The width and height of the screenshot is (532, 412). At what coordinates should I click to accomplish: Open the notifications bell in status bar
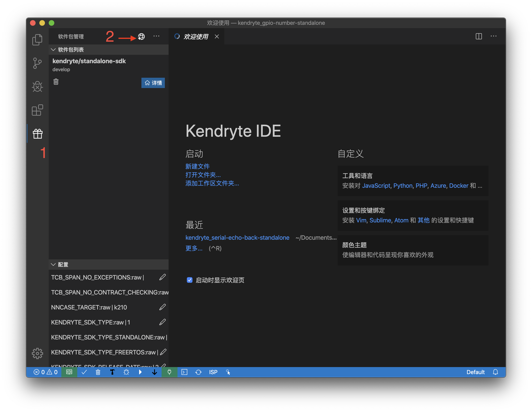[495, 372]
